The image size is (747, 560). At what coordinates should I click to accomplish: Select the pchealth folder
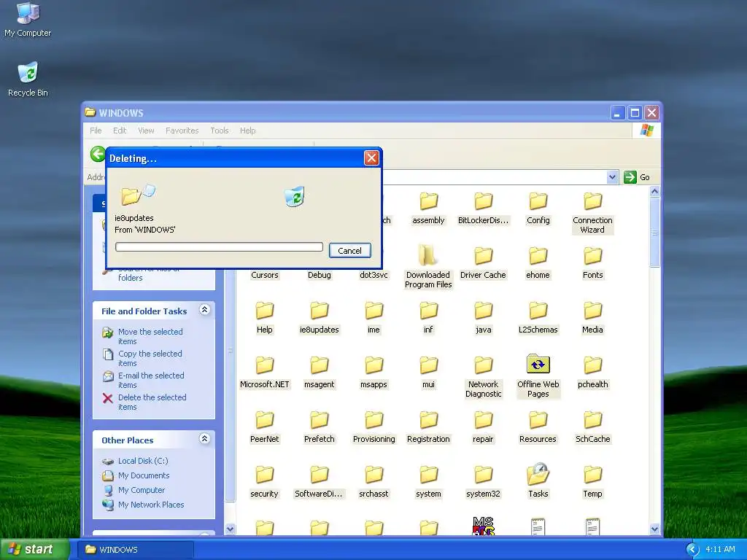pos(592,373)
